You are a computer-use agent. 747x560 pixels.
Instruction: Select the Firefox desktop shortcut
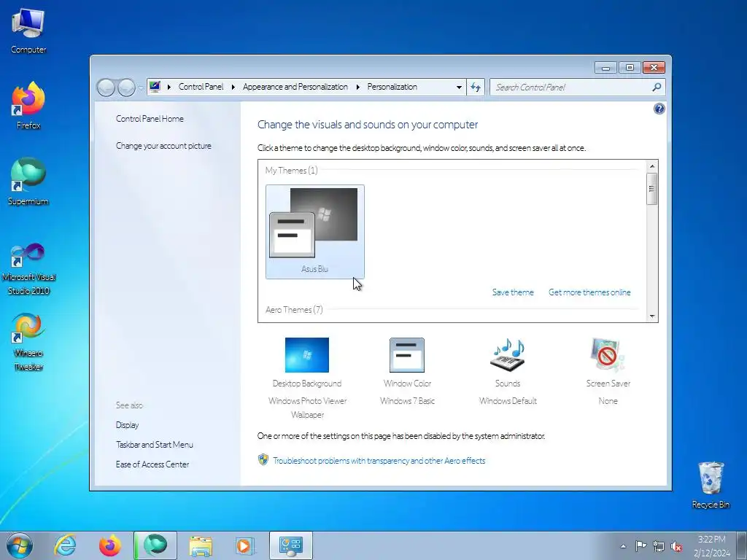click(x=28, y=105)
